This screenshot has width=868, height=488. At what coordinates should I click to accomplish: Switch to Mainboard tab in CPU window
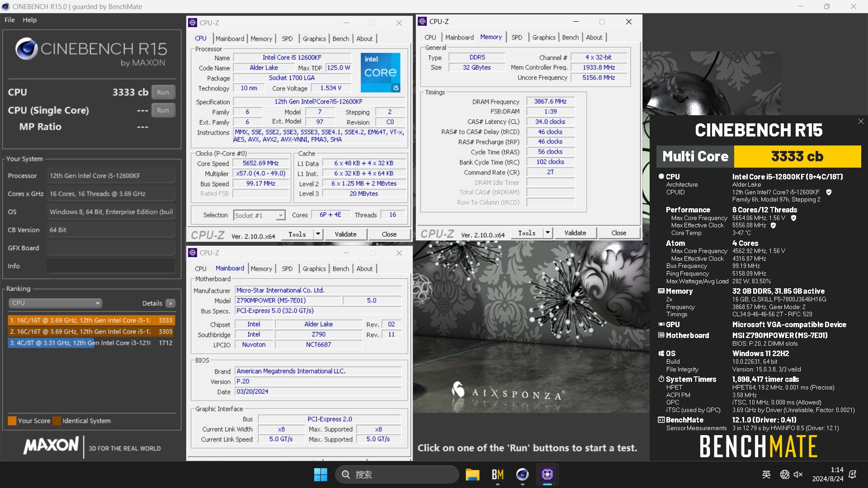click(230, 39)
